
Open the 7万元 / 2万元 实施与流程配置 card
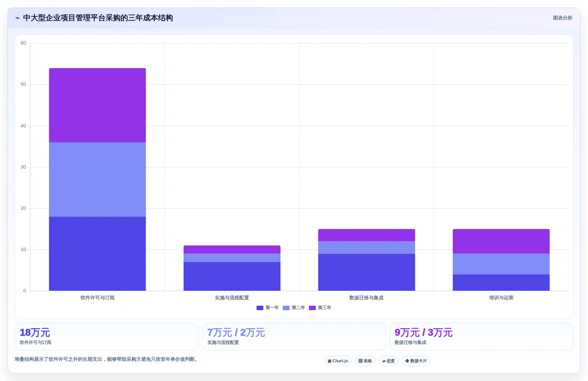pyautogui.click(x=294, y=336)
